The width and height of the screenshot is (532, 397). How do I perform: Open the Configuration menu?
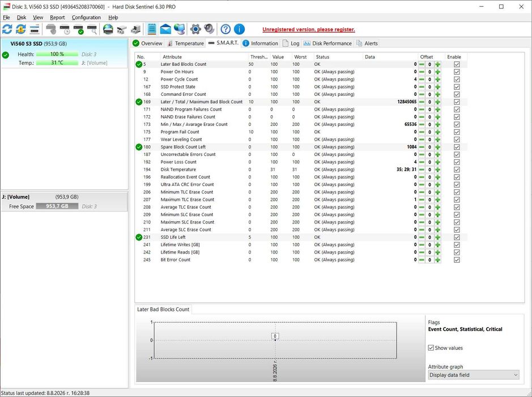[x=86, y=18]
